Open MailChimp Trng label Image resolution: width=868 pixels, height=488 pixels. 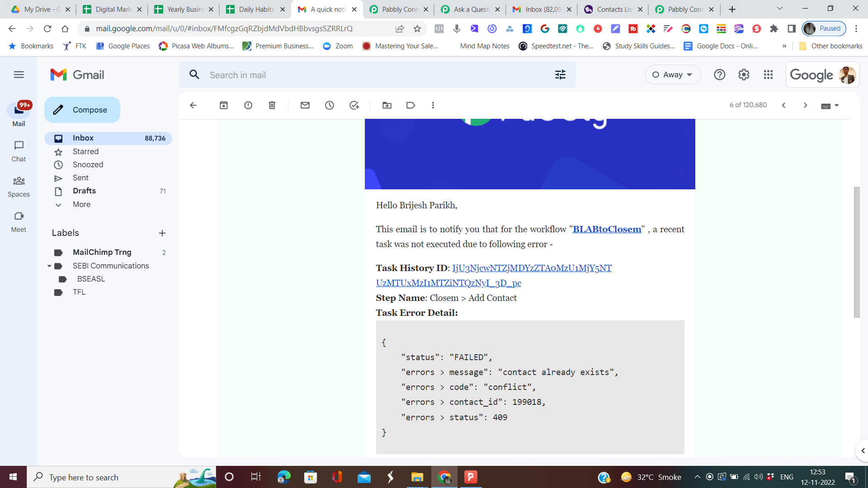click(x=108, y=253)
